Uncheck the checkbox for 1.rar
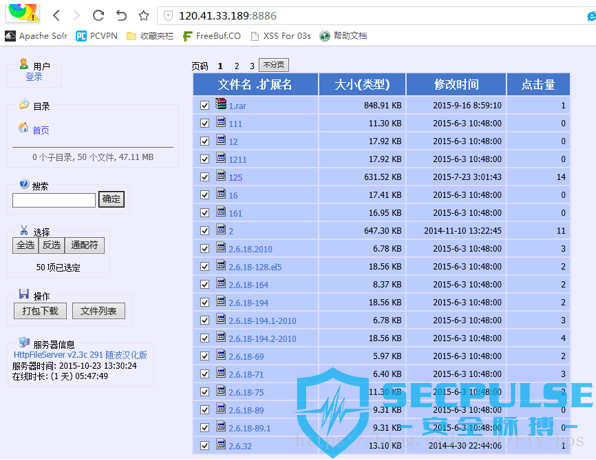Image resolution: width=596 pixels, height=460 pixels. (204, 105)
